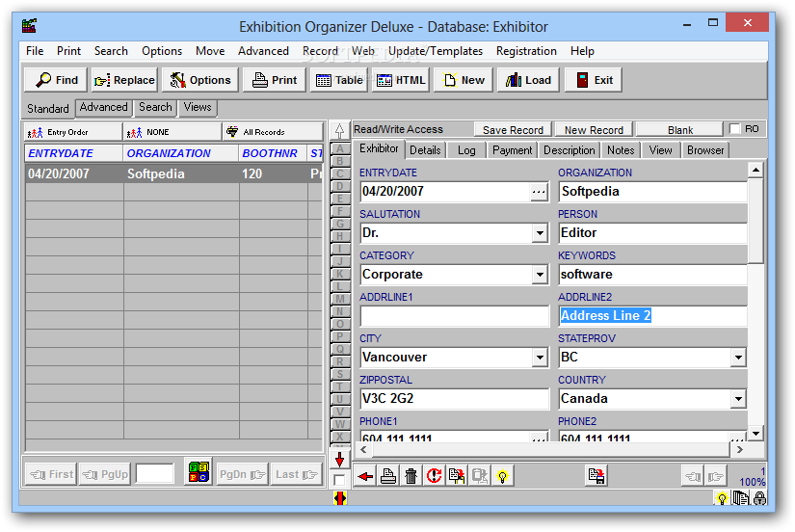Switch to the Payment tab
The image size is (795, 532).
(x=512, y=150)
